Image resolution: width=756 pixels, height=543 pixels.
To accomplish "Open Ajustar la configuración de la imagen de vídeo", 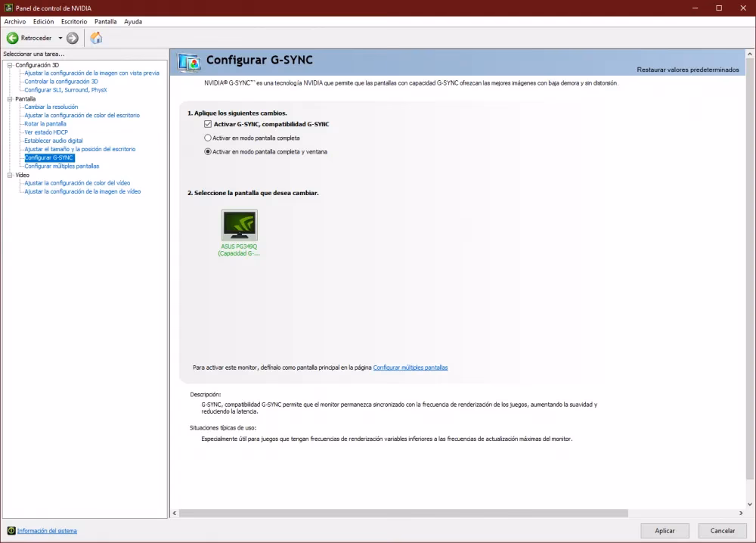I will pos(82,191).
